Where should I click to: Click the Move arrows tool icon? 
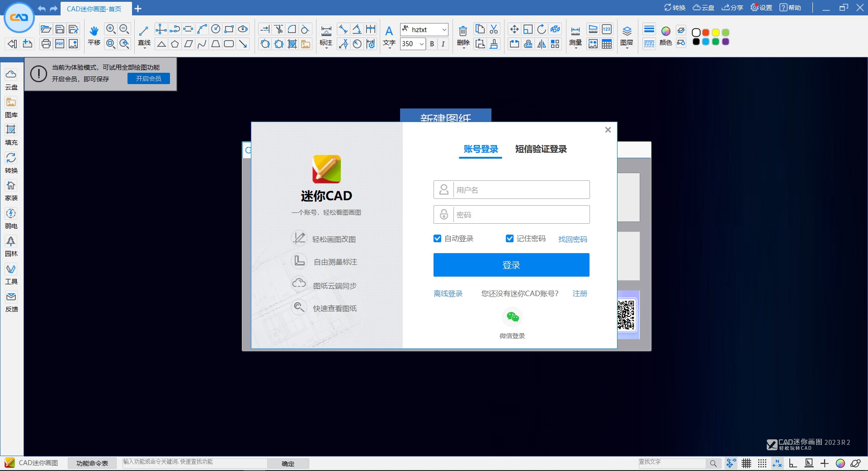click(x=514, y=29)
